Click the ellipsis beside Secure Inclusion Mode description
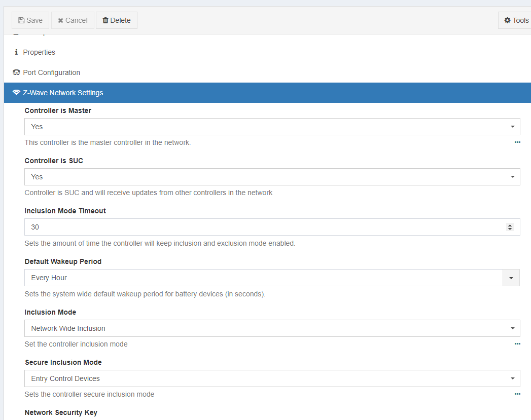Viewport: 531px width, 420px height. pos(517,394)
